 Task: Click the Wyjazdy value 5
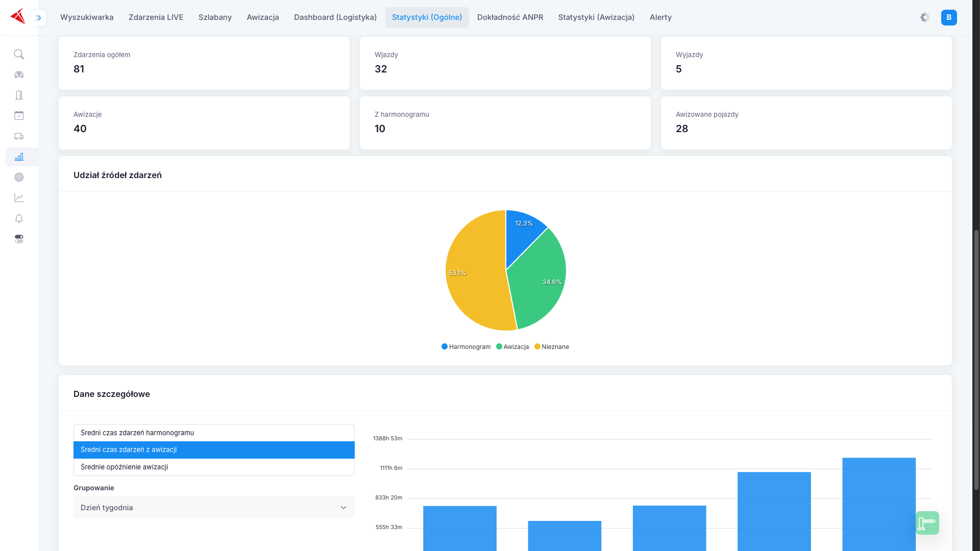coord(679,69)
